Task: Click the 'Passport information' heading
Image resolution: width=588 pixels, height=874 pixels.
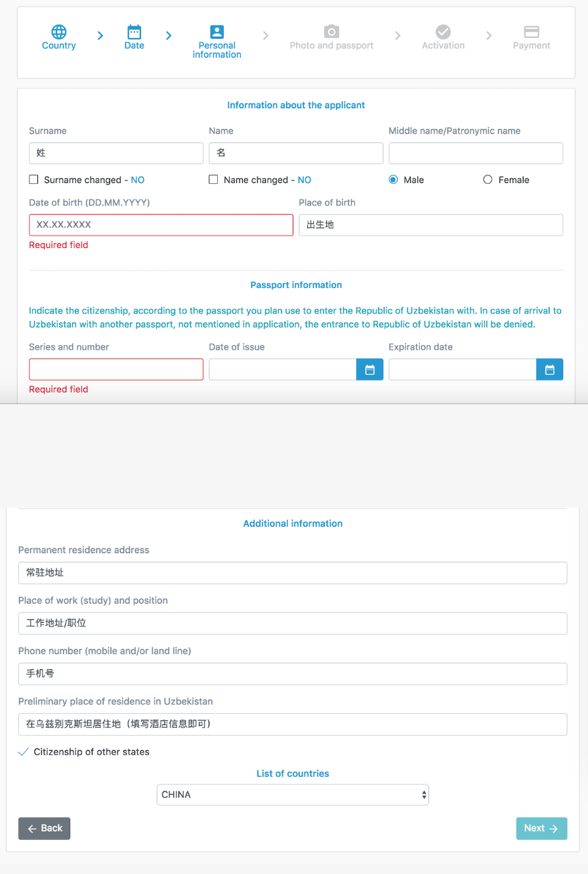Action: click(296, 285)
